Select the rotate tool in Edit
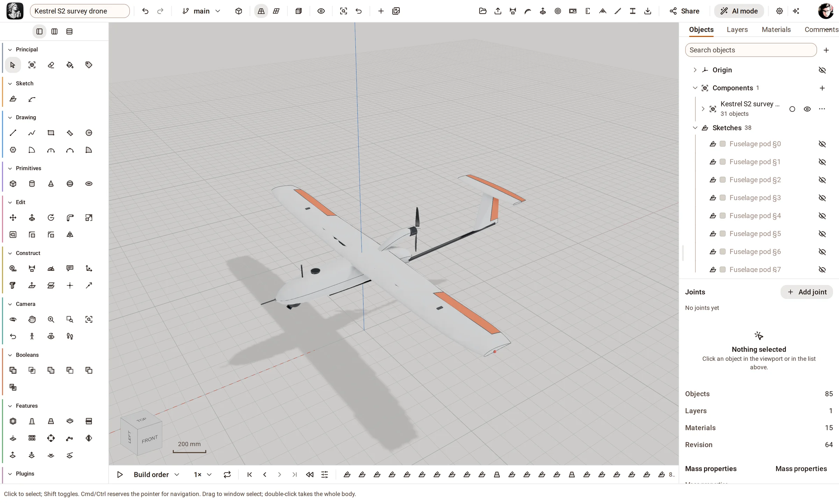839x504 pixels. click(x=51, y=218)
